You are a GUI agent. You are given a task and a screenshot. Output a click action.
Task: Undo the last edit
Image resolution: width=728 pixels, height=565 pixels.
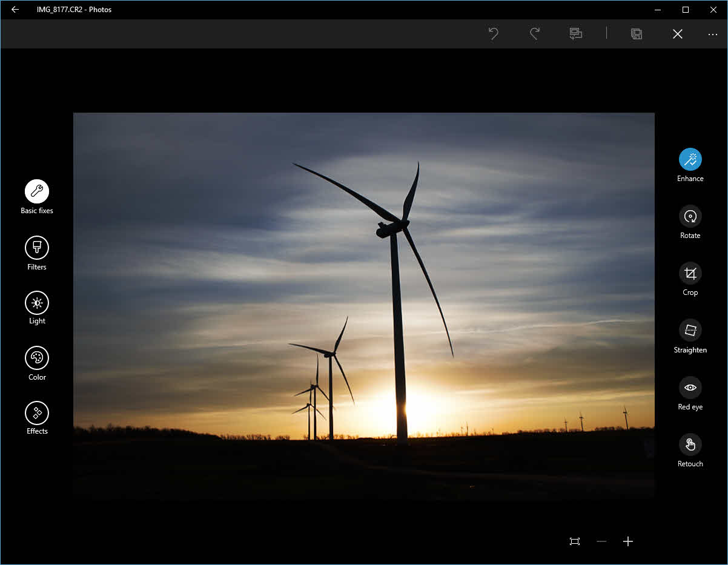pyautogui.click(x=494, y=34)
